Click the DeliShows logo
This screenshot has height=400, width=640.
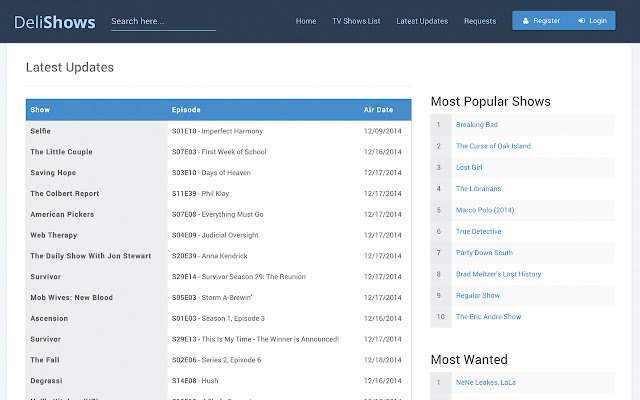(55, 22)
